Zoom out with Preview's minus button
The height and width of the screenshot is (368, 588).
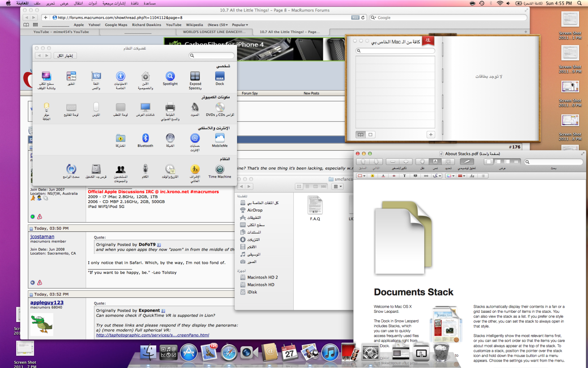[393, 162]
